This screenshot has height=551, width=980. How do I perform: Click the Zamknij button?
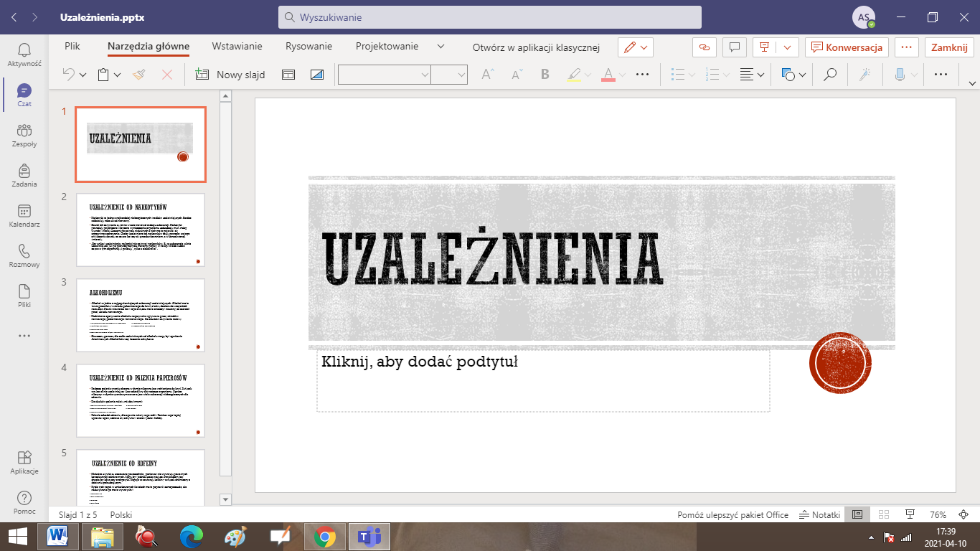pos(948,47)
